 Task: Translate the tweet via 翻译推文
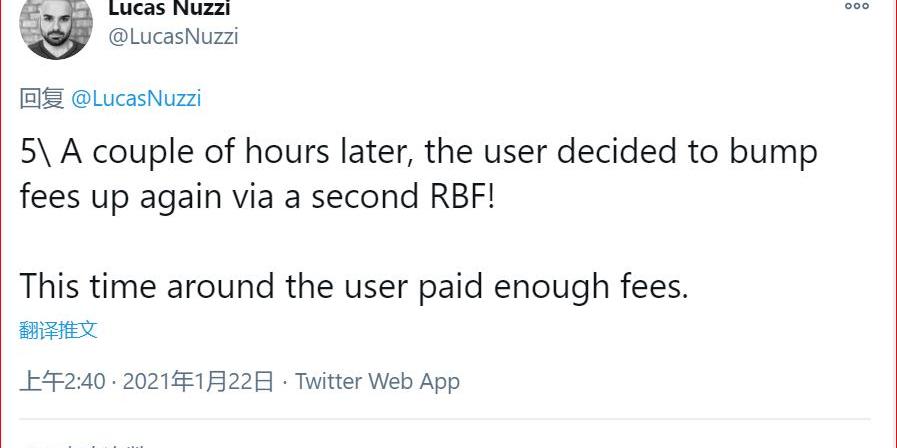pyautogui.click(x=59, y=330)
